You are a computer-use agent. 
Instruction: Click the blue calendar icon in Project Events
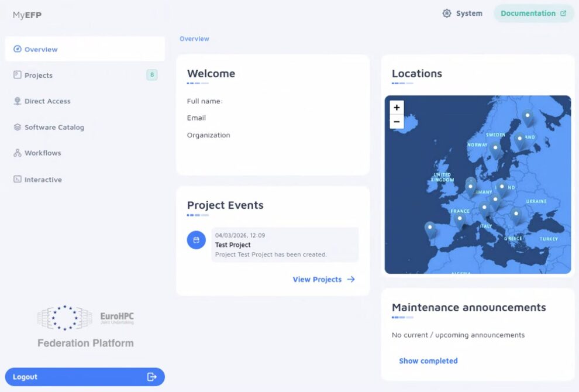(x=196, y=240)
